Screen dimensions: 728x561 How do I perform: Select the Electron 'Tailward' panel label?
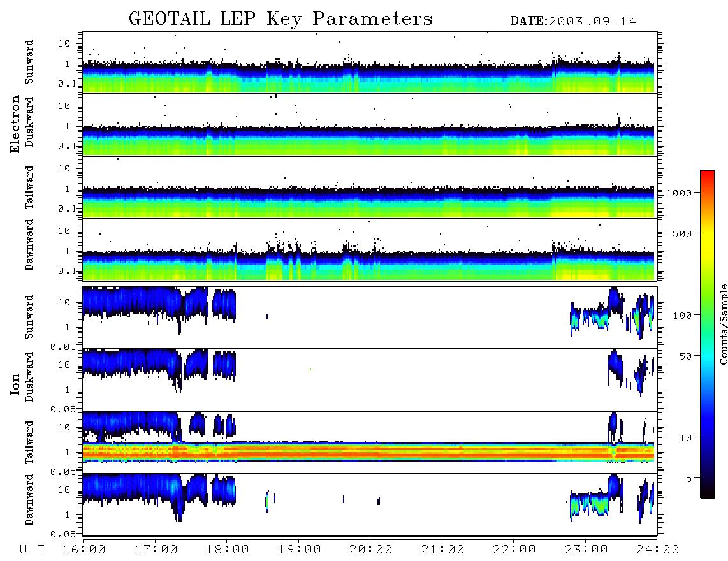pyautogui.click(x=29, y=187)
